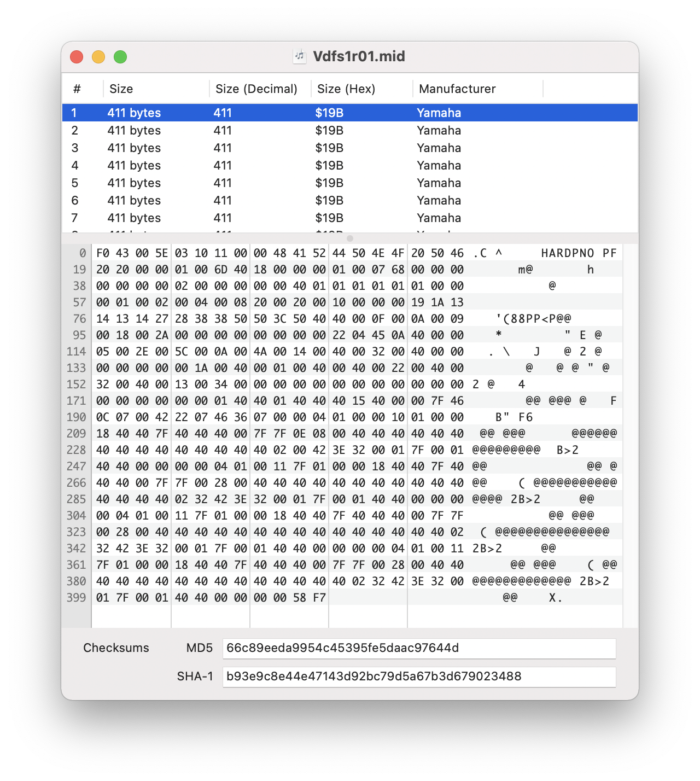Click inside the MD5 checksum field

(x=419, y=648)
